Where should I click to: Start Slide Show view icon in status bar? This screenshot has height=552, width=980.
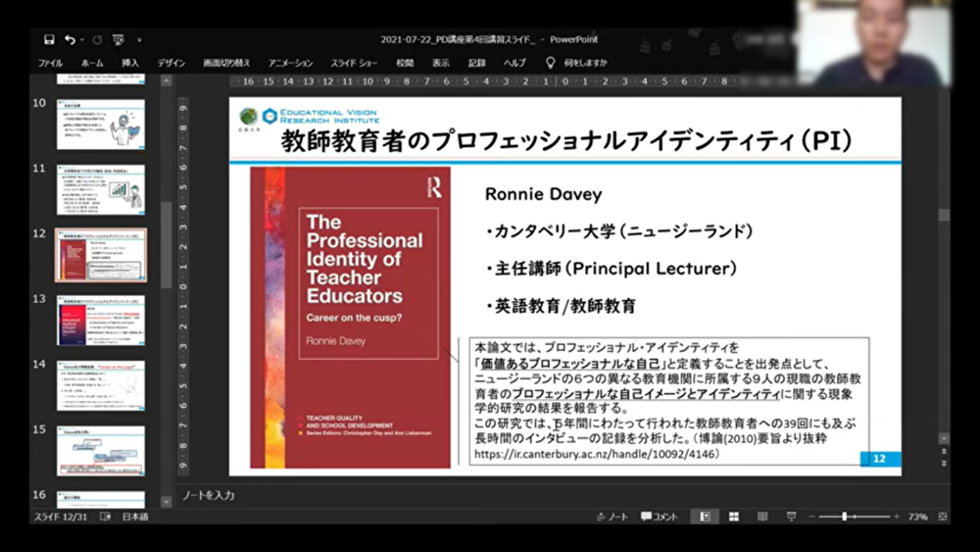point(791,517)
